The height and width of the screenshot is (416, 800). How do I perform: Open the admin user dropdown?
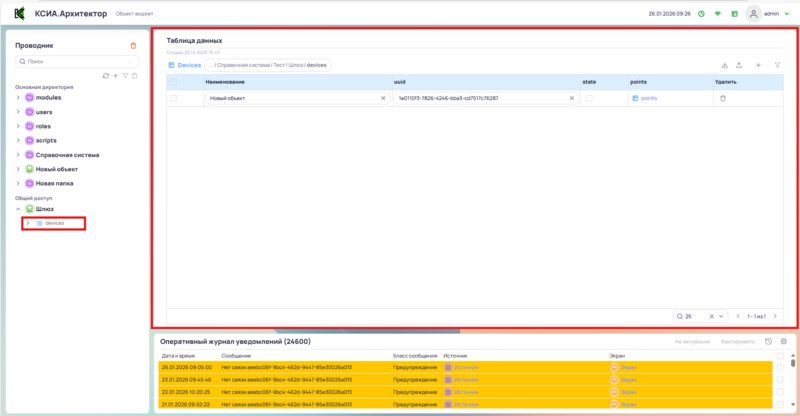pyautogui.click(x=765, y=14)
